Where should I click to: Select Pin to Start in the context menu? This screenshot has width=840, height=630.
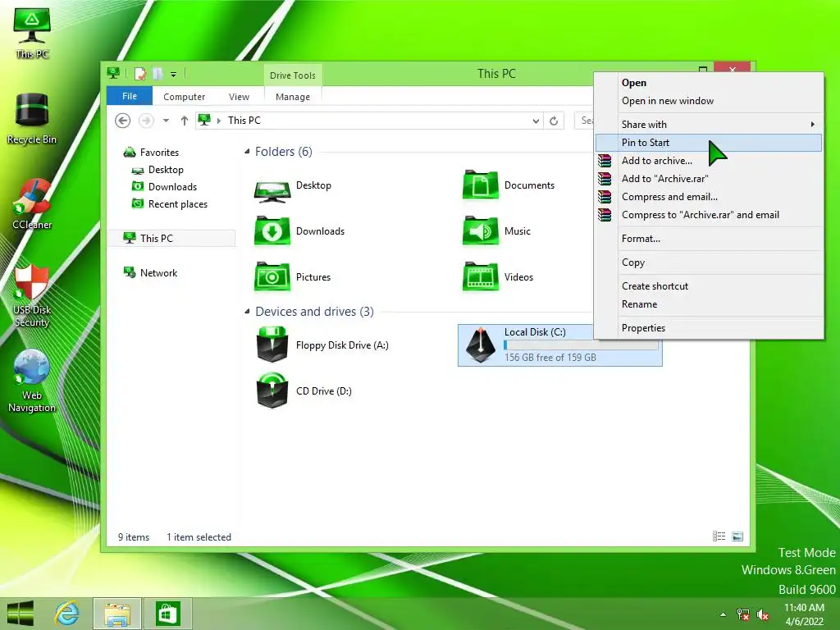(708, 143)
